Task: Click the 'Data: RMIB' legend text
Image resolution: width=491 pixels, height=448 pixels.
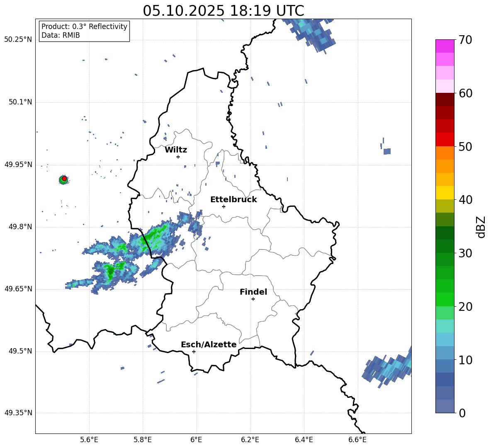Action: pos(61,35)
